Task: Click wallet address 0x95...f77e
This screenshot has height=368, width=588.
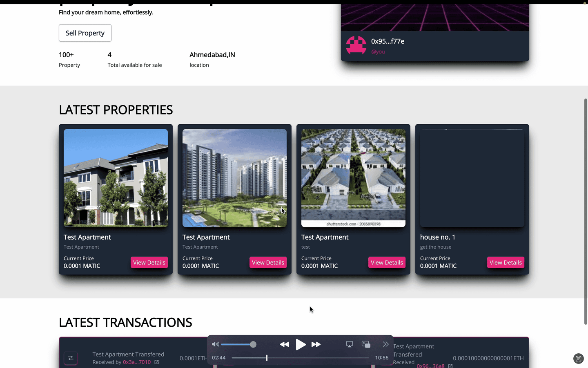Action: point(388,41)
